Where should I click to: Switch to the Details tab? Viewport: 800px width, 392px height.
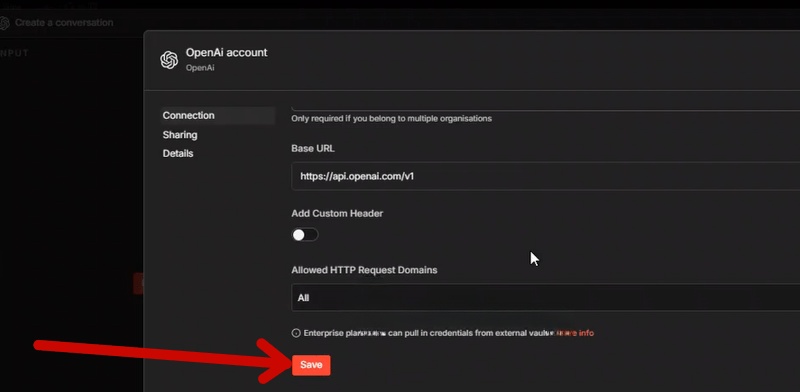click(178, 154)
